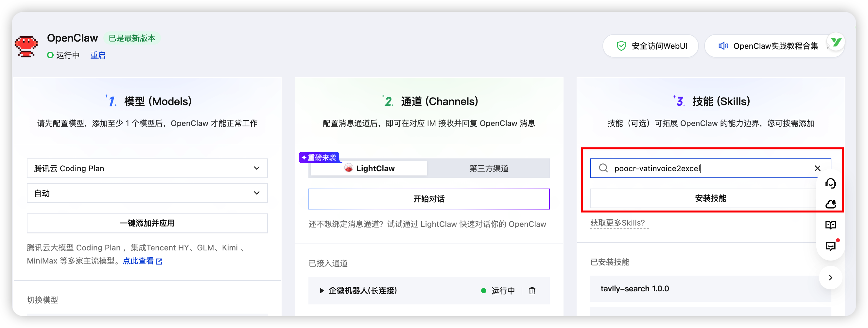Click the green running status circle near 运行中
The width and height of the screenshot is (868, 328).
pos(50,55)
